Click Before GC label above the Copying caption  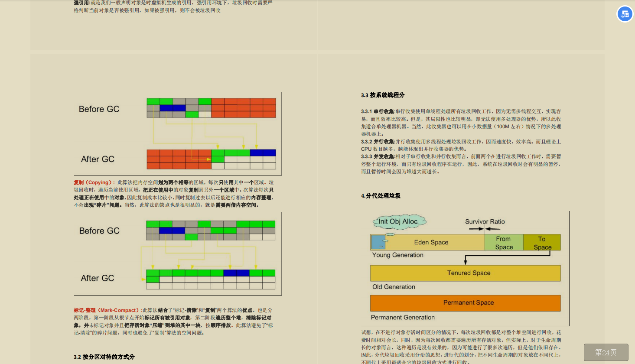[99, 109]
